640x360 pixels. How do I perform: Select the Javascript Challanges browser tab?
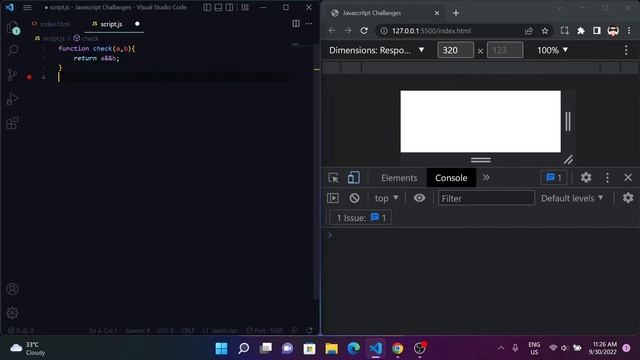pos(385,13)
